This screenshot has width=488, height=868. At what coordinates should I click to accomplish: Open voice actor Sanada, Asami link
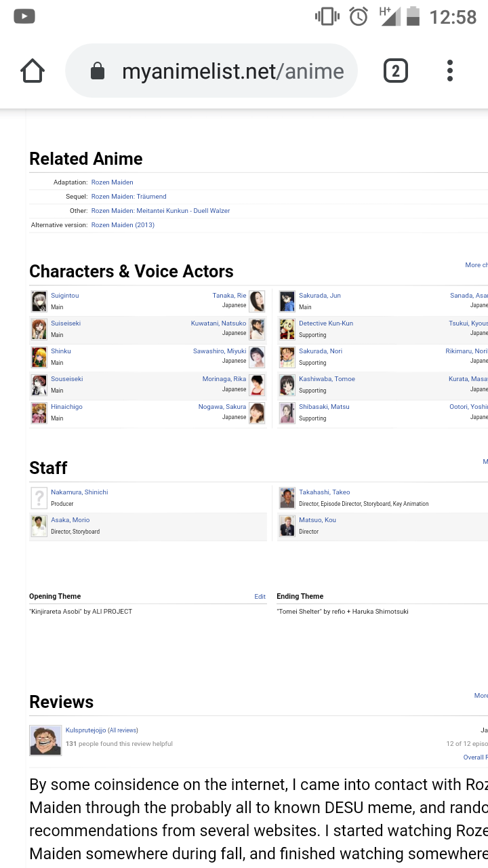[x=469, y=296]
